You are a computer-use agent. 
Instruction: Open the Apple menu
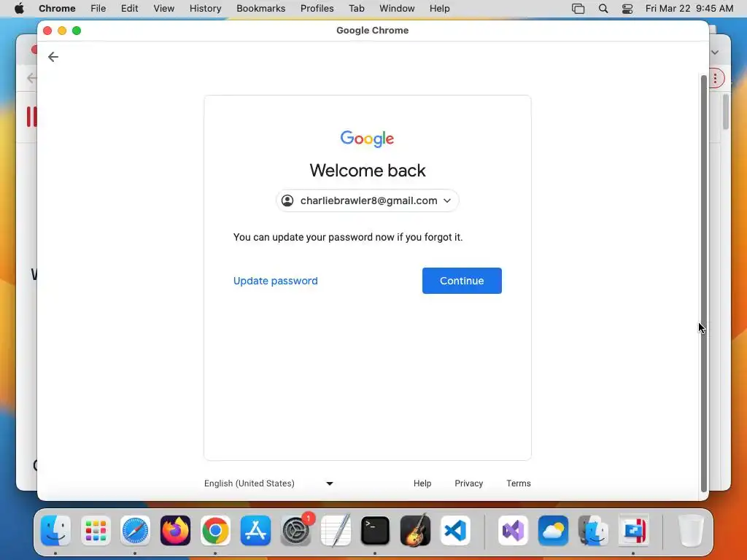[19, 9]
